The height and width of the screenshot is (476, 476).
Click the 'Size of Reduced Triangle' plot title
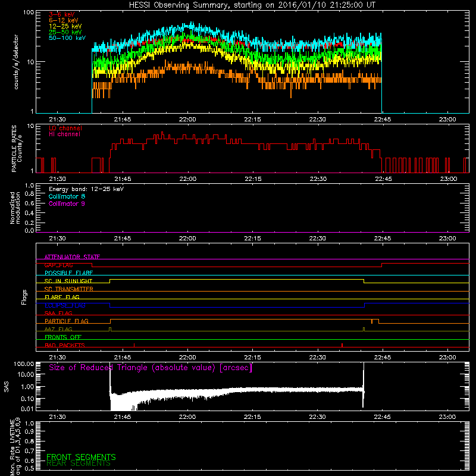click(151, 368)
